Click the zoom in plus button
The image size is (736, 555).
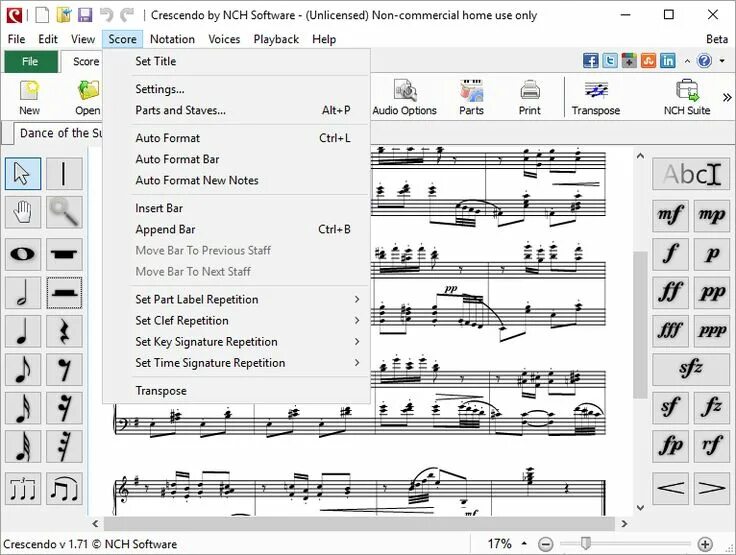pyautogui.click(x=705, y=544)
